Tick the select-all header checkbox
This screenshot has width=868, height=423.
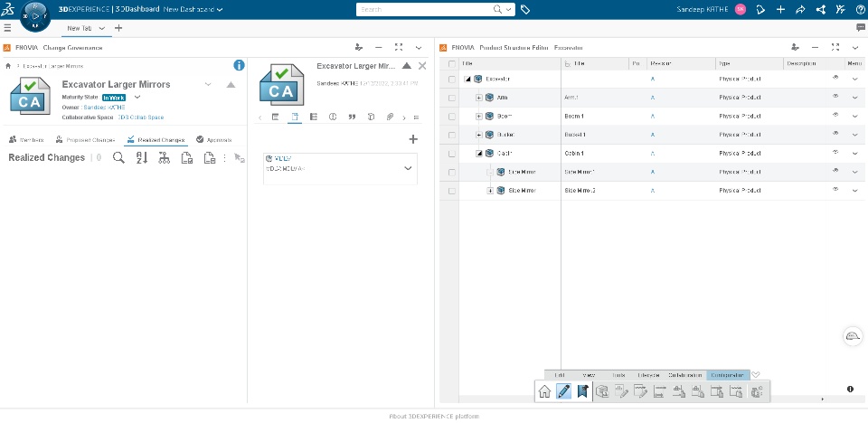(452, 63)
